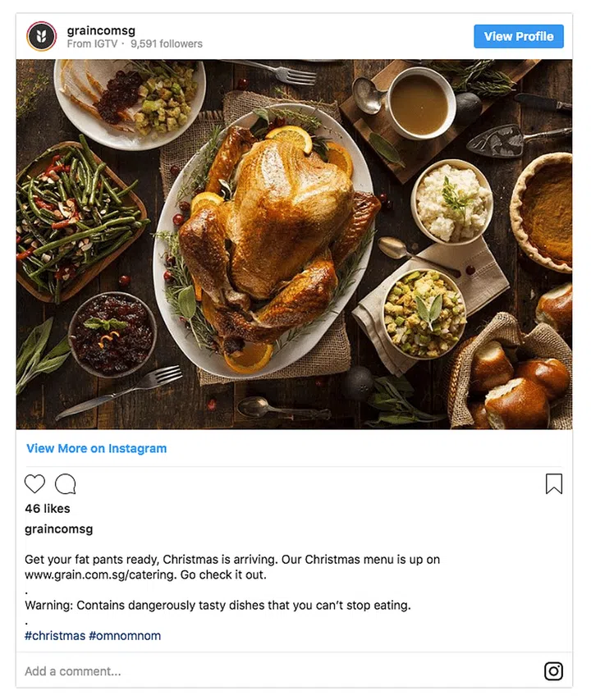Open the #omnomnom hashtag
Image resolution: width=591 pixels, height=700 pixels.
(125, 636)
